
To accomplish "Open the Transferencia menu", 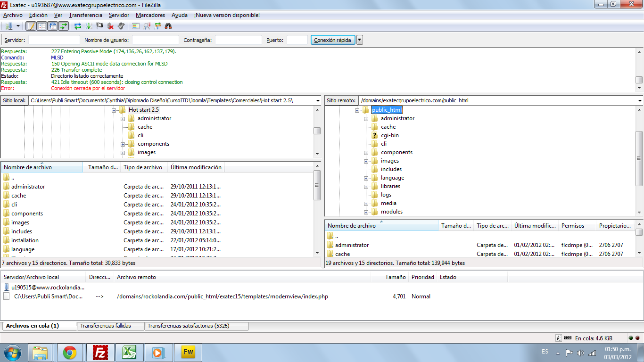I will pos(85,15).
